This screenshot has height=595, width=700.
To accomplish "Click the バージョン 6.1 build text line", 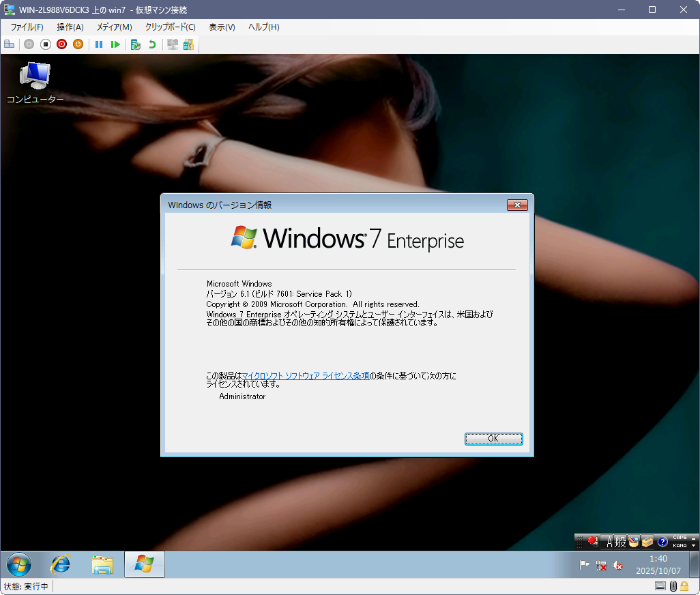I will (279, 294).
